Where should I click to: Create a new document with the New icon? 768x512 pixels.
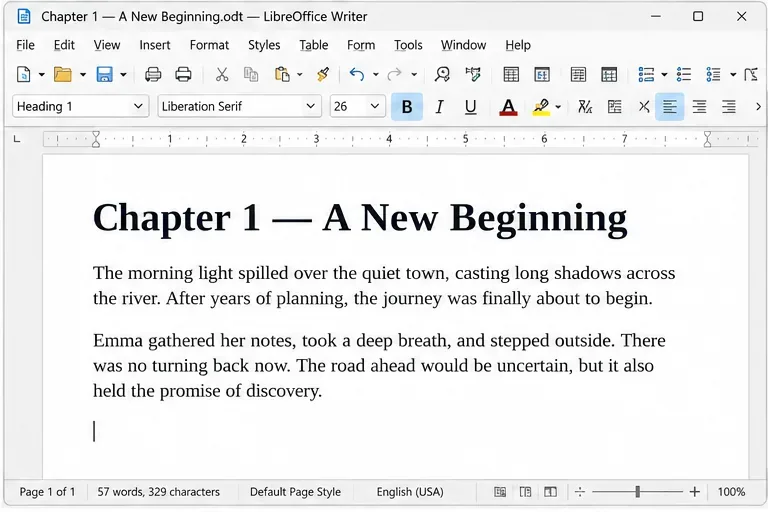24,74
